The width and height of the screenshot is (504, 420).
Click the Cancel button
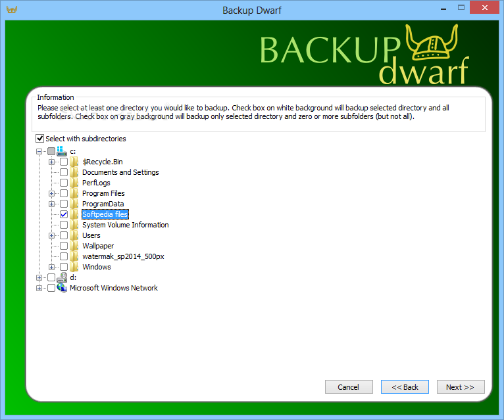click(349, 387)
